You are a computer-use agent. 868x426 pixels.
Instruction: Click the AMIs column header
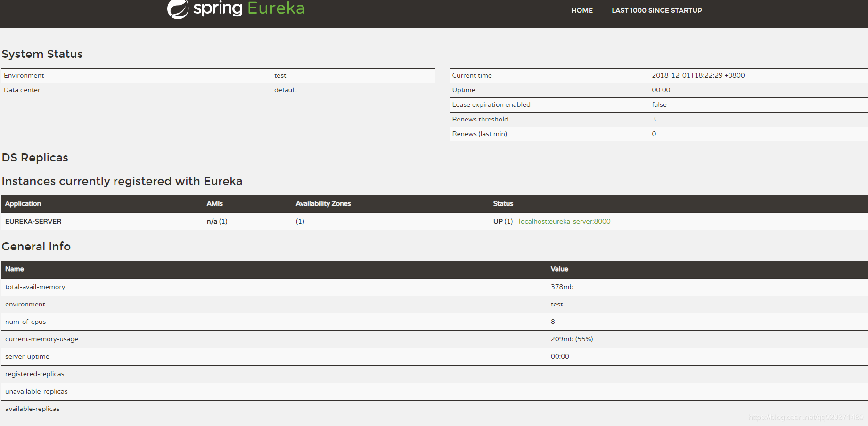(x=214, y=203)
